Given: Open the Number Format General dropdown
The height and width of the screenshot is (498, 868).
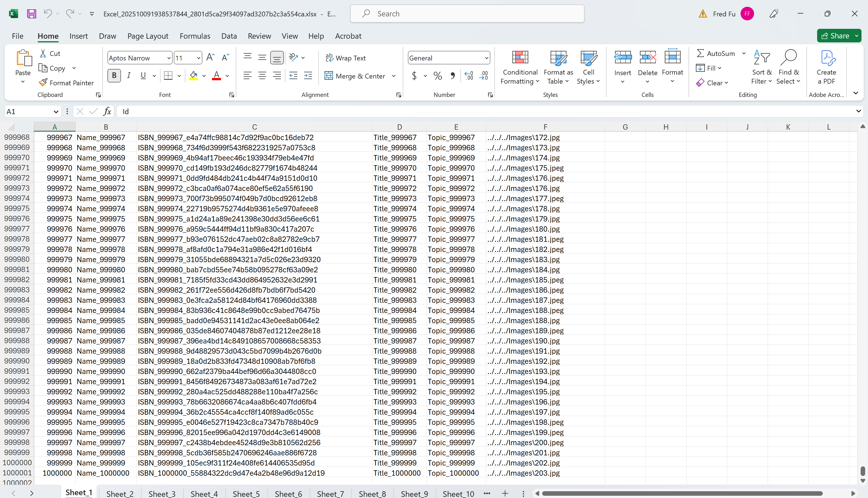Looking at the screenshot, I should click(486, 58).
